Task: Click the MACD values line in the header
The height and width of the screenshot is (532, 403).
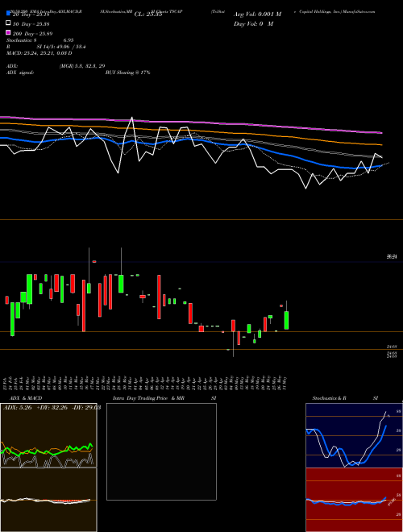Action: (39, 53)
